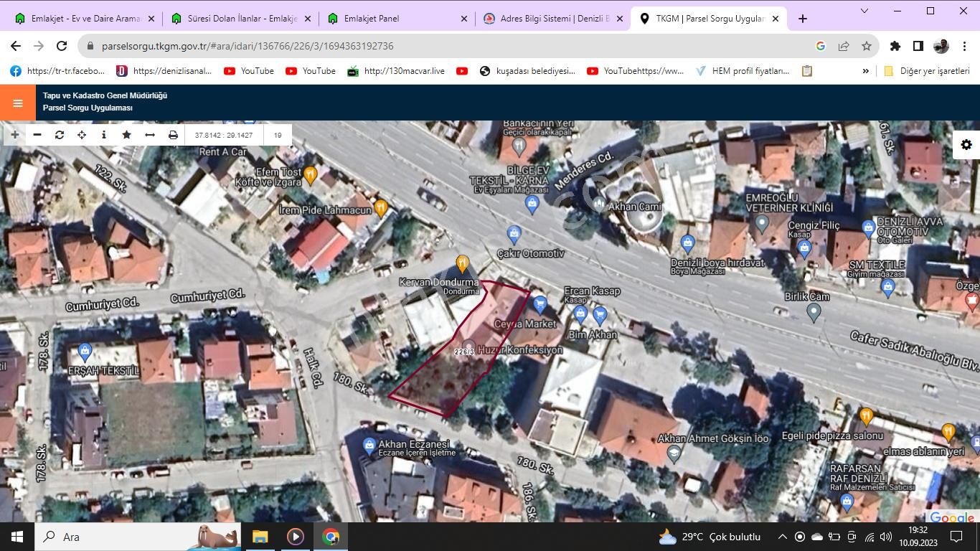This screenshot has height=551, width=980.
Task: Open Chrome icon in taskbar
Action: pos(330,537)
